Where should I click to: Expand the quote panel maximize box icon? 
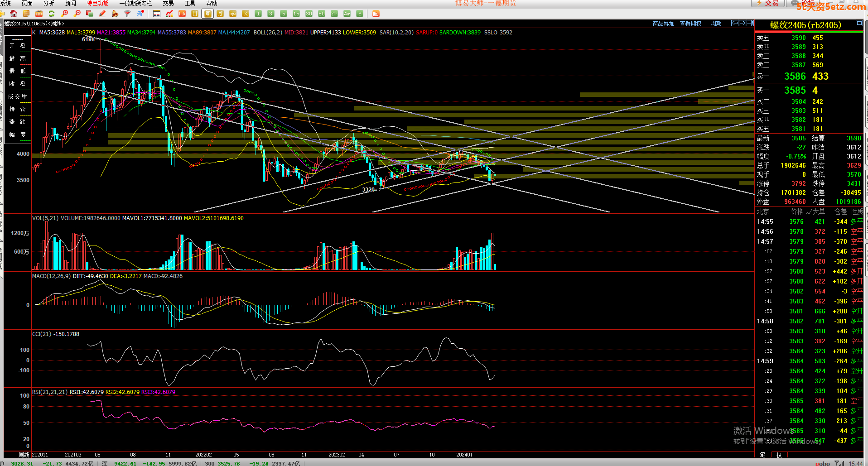[859, 23]
